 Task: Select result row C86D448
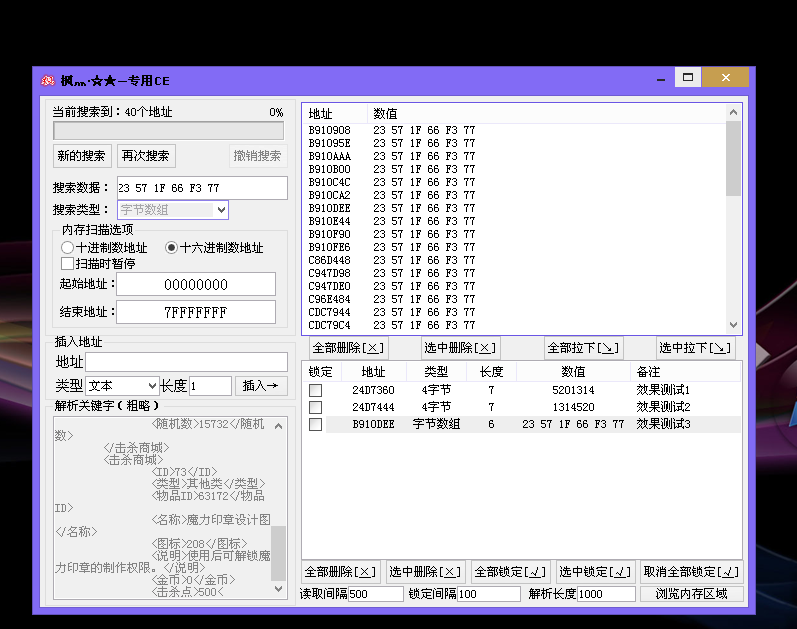coord(515,260)
